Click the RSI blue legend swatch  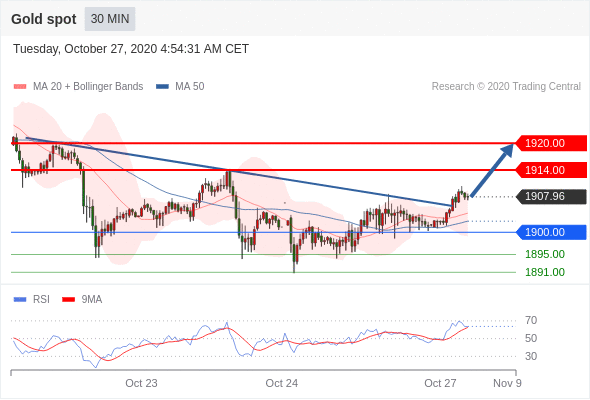(20, 300)
